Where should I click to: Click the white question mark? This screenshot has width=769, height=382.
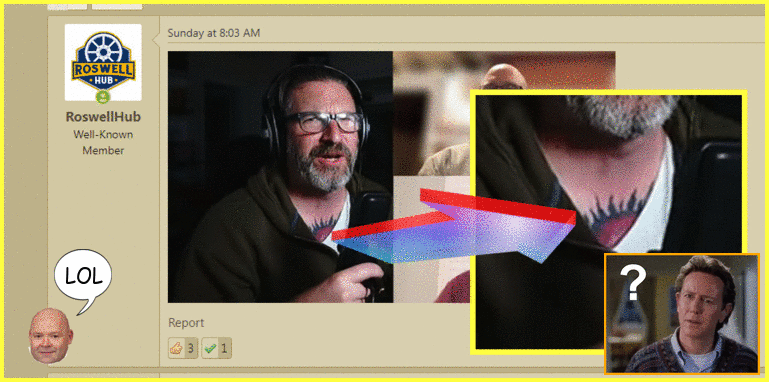(x=633, y=283)
